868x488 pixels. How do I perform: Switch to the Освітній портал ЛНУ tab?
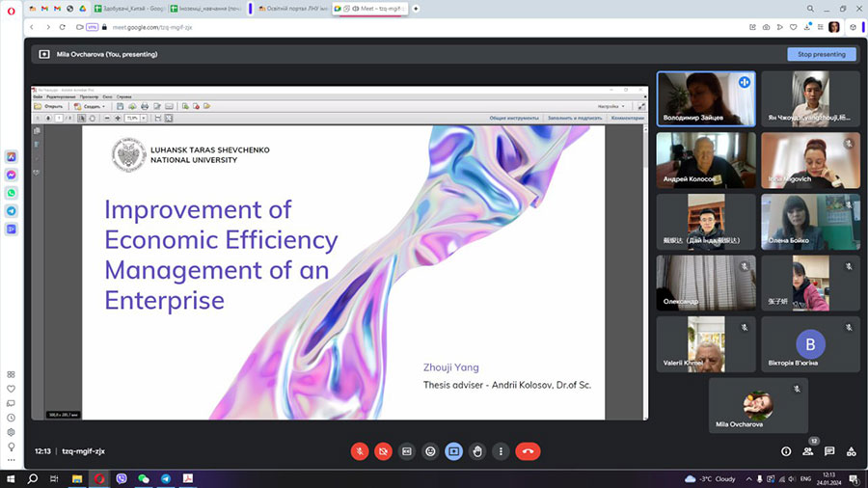(288, 8)
